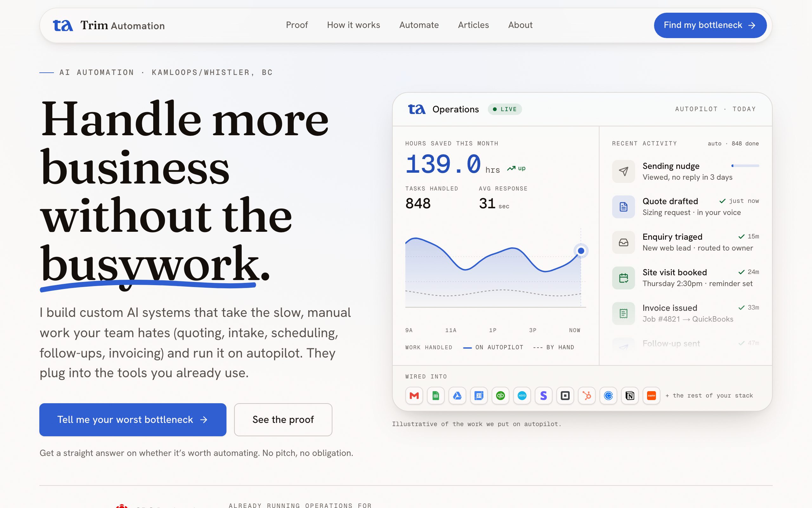Click the 9A chart axis label

click(x=409, y=330)
